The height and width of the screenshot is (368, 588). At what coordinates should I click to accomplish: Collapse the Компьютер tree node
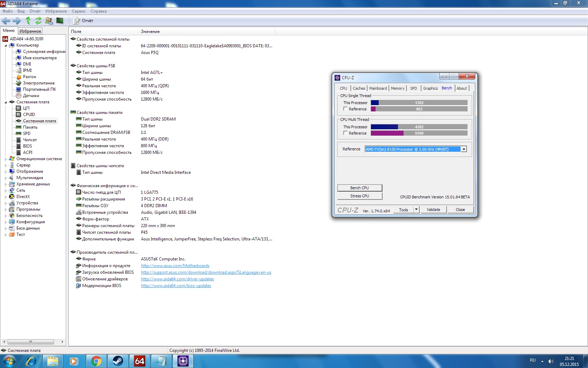coord(6,46)
